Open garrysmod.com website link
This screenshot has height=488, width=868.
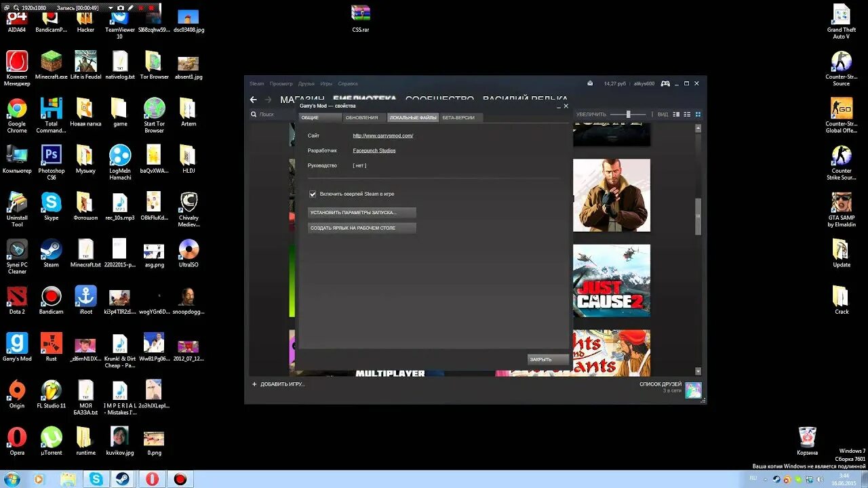click(x=382, y=136)
